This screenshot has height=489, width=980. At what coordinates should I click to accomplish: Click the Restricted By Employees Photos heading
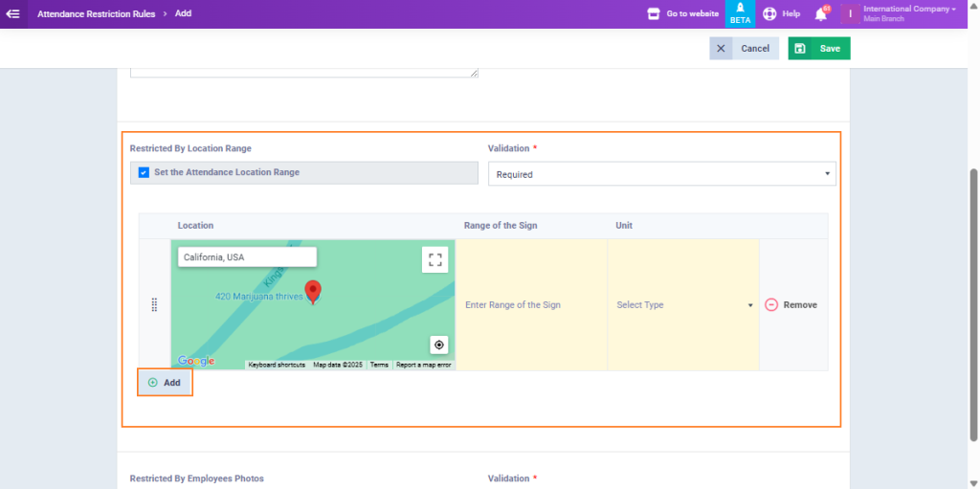197,478
